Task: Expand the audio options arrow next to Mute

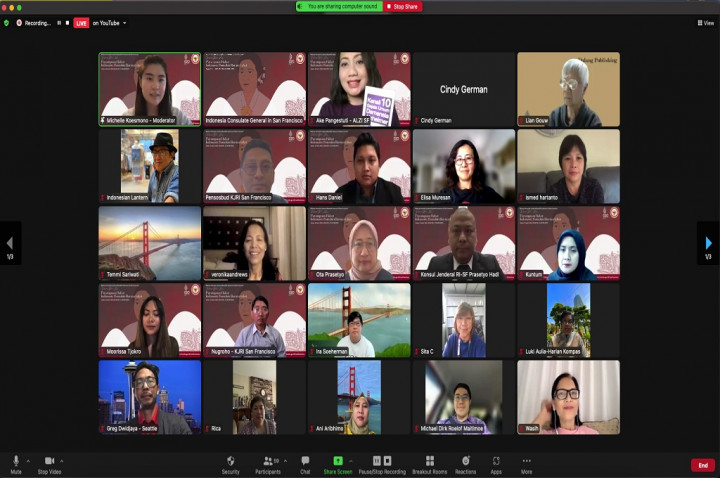Action: pos(28,460)
